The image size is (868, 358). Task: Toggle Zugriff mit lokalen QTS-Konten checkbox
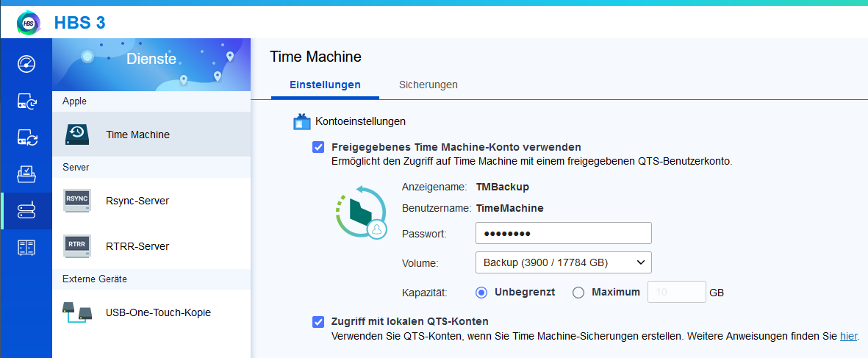pos(318,321)
